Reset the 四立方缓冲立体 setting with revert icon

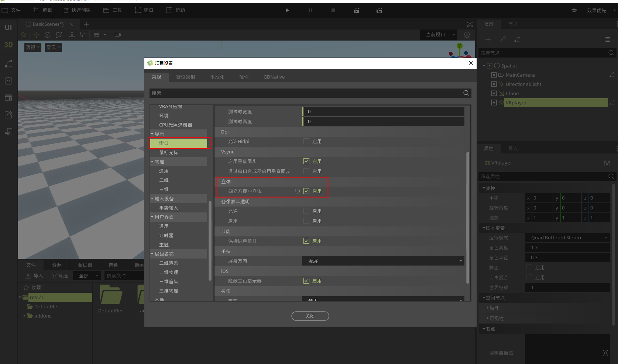click(297, 191)
